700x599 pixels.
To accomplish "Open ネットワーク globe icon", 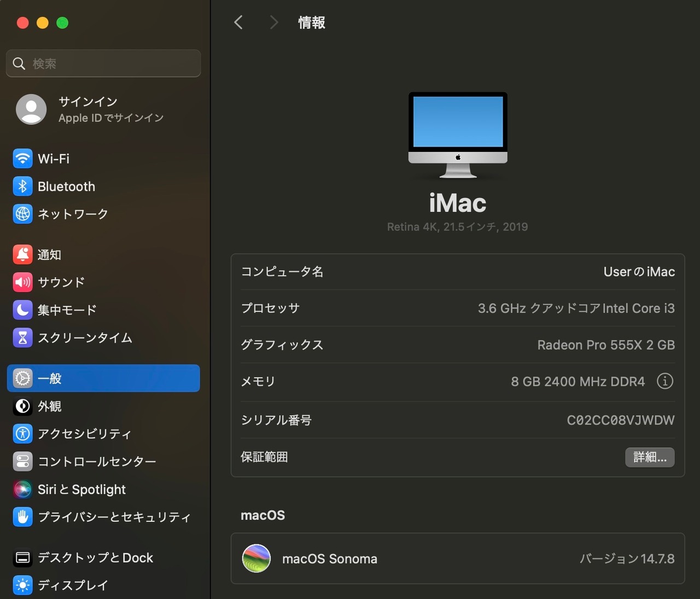I will [22, 214].
